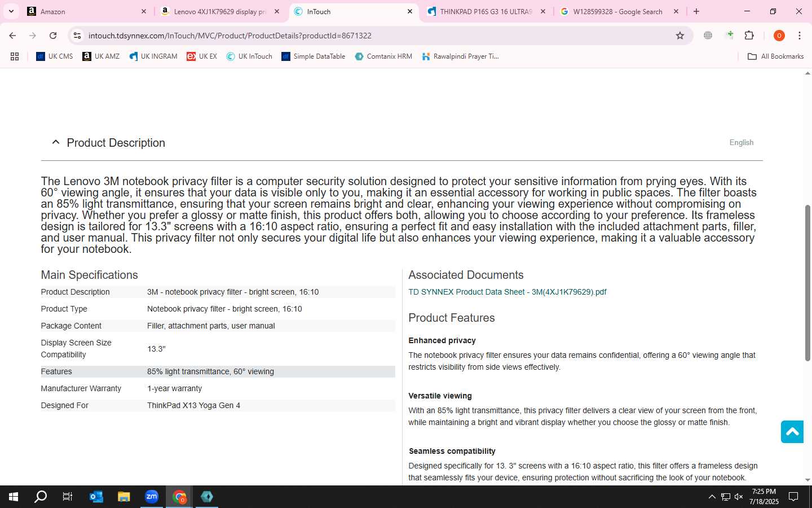Click the Versatile viewing feature heading
The width and height of the screenshot is (812, 508).
(440, 396)
